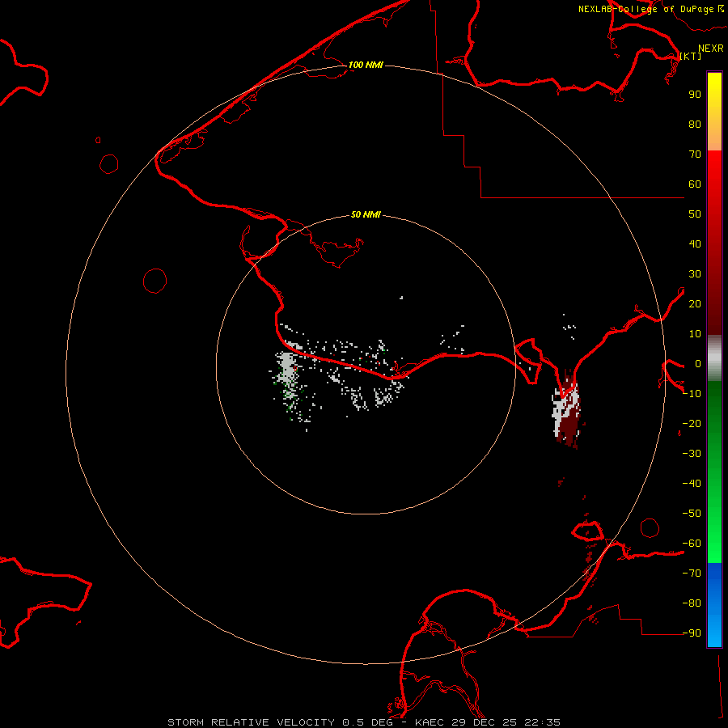
Task: Click the [KT] units label
Action: (691, 56)
